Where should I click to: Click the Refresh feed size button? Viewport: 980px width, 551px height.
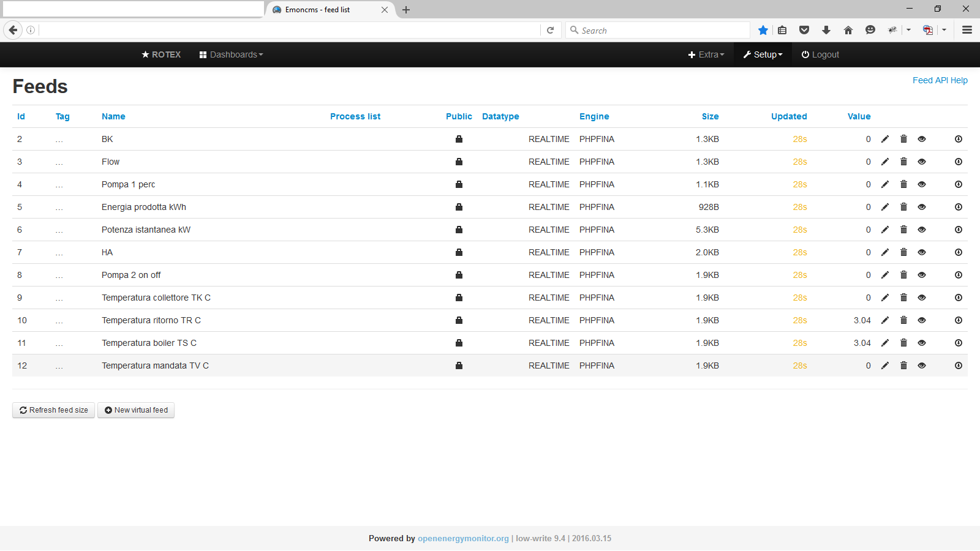click(x=53, y=410)
